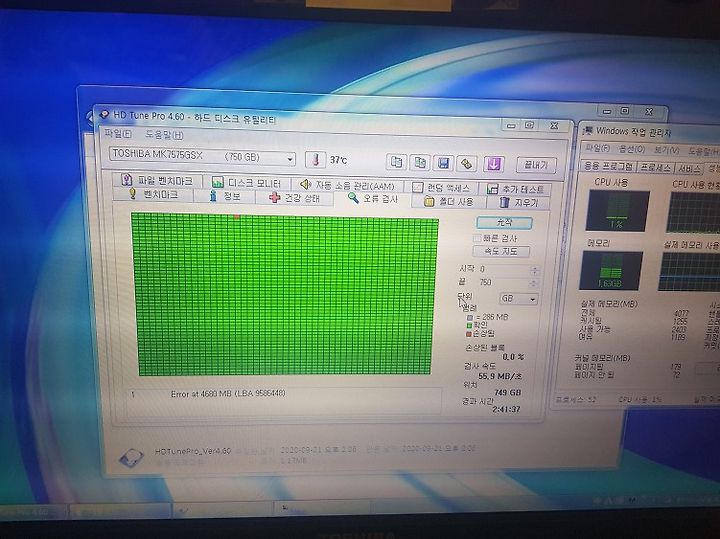The width and height of the screenshot is (720, 539).
Task: Open the 파일(F) menu in HD Tune
Action: pyautogui.click(x=118, y=134)
